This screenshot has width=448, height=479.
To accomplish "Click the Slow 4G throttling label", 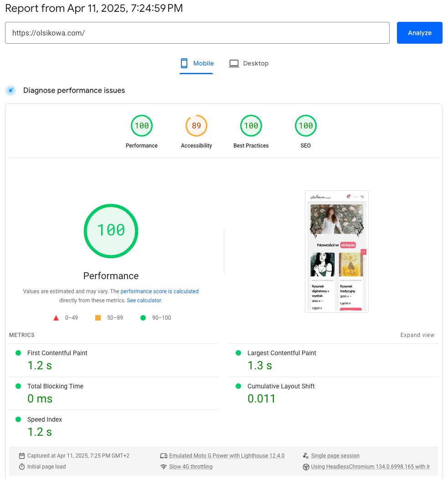I will [x=191, y=467].
